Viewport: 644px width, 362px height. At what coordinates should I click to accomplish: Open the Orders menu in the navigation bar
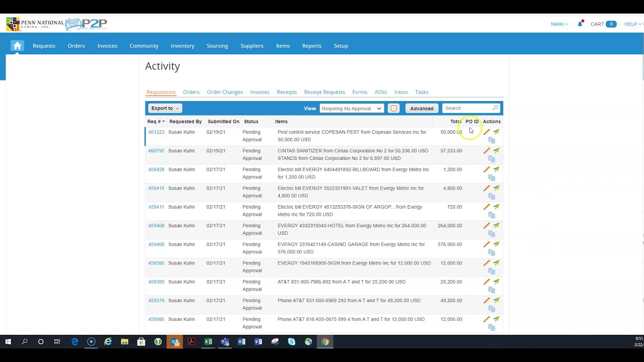click(76, 46)
